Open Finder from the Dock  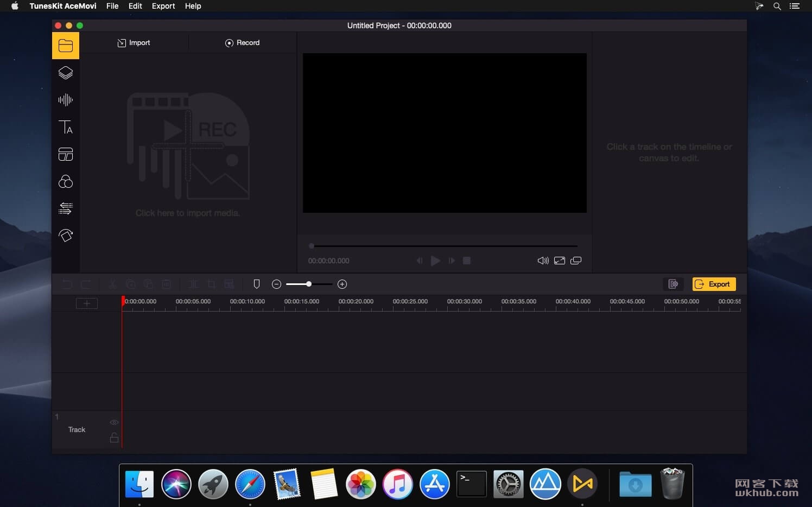[x=139, y=484]
